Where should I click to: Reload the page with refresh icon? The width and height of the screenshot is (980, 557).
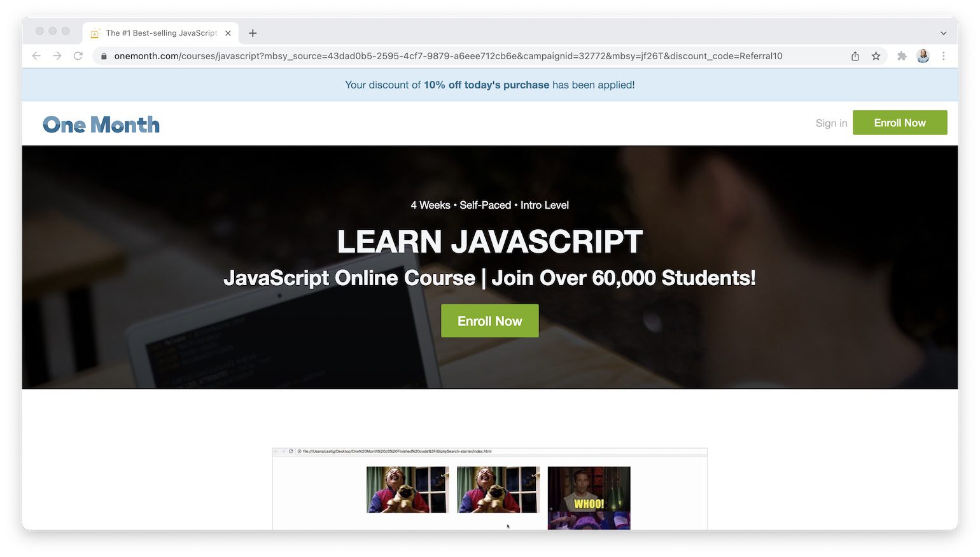78,56
